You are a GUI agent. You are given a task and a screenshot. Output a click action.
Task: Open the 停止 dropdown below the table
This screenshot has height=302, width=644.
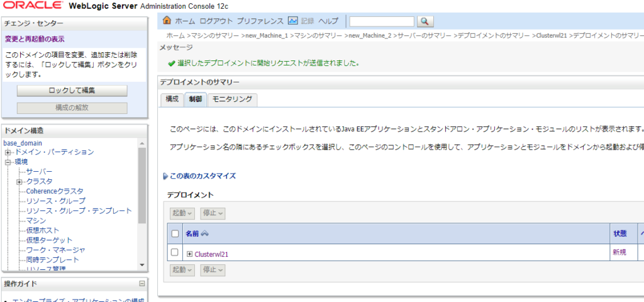[213, 270]
